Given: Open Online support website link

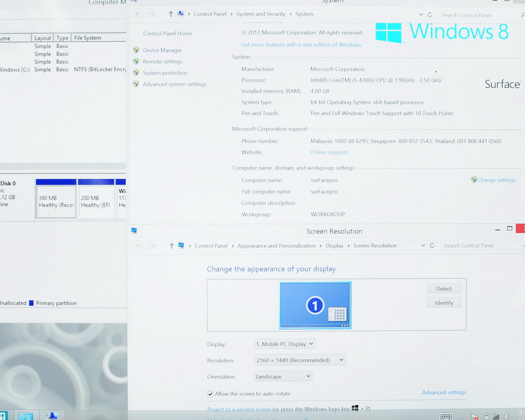Looking at the screenshot, I should pyautogui.click(x=329, y=153).
